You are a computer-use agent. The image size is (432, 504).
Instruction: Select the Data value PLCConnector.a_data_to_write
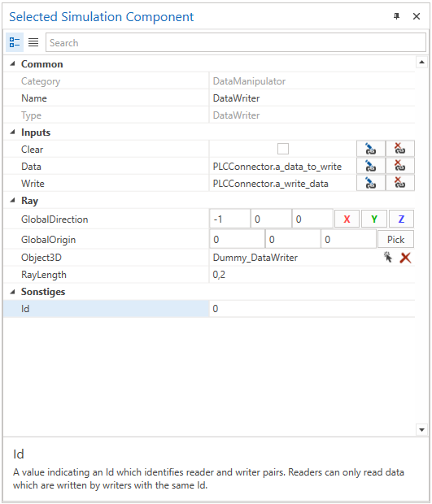277,166
